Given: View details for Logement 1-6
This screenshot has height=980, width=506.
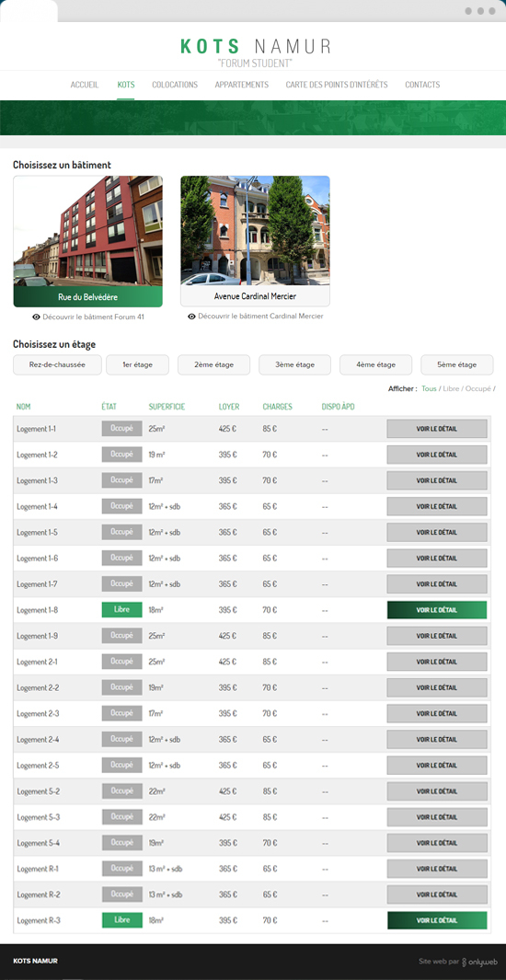Looking at the screenshot, I should click(x=437, y=559).
